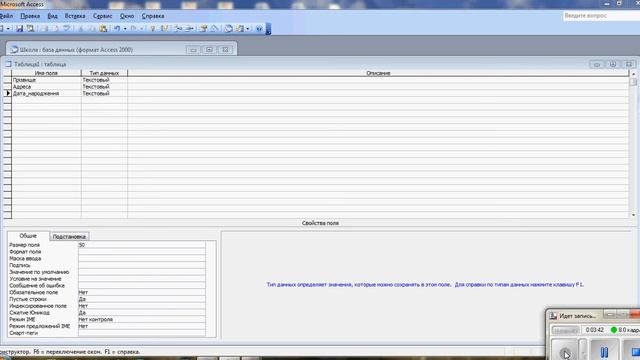The image size is (640, 360).
Task: Open the Справка menu
Action: (153, 16)
